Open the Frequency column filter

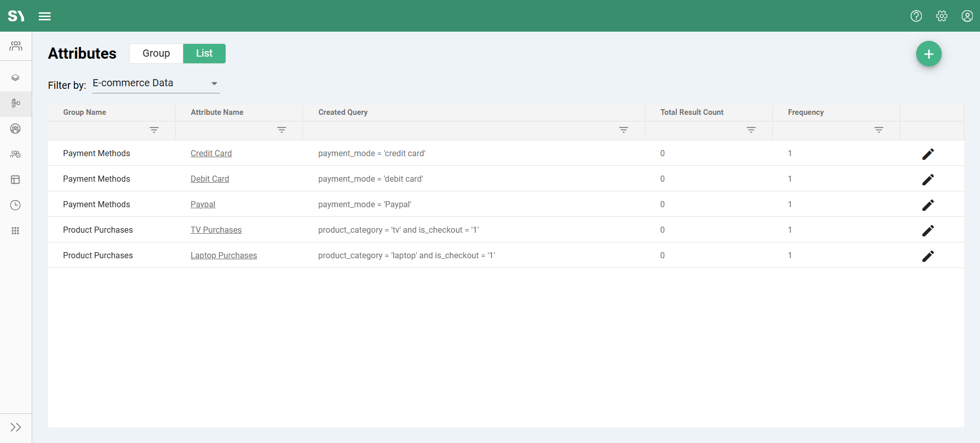click(x=878, y=130)
